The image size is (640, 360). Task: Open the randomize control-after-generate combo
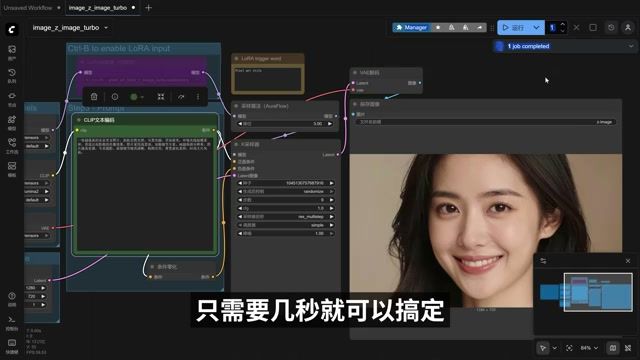(x=286, y=191)
